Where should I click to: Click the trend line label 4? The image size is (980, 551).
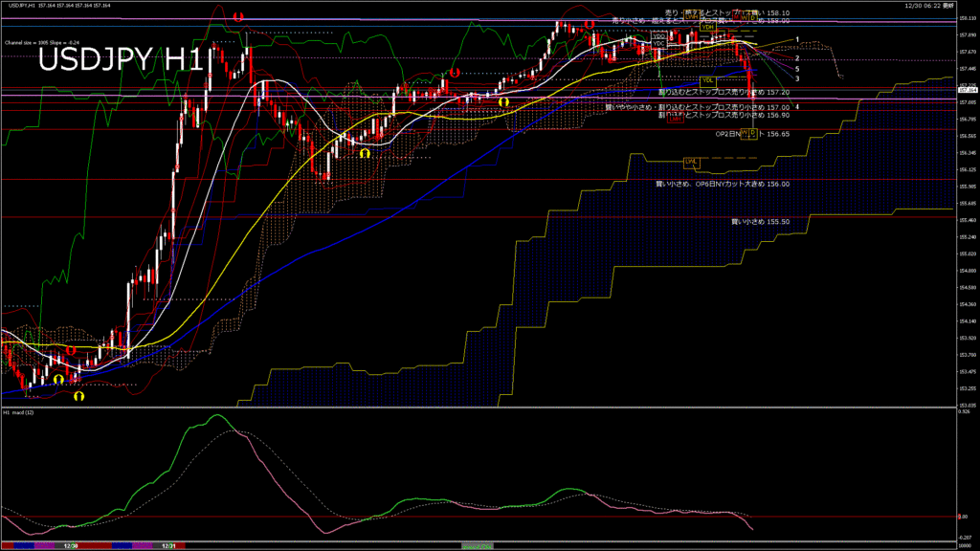(797, 107)
